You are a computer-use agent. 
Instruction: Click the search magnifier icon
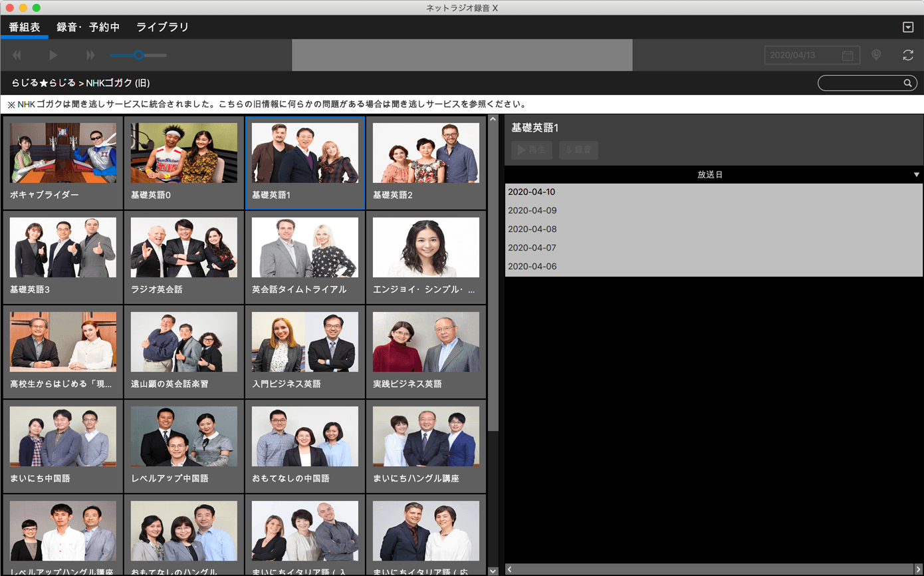pos(907,83)
